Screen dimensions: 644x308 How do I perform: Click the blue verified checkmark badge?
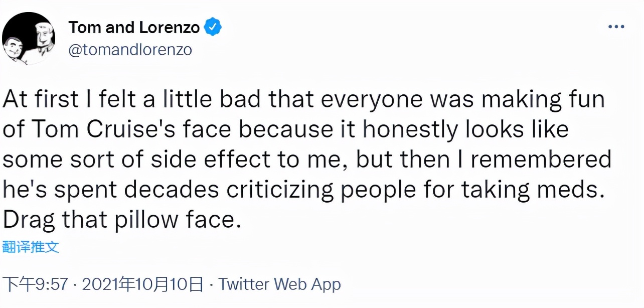214,27
